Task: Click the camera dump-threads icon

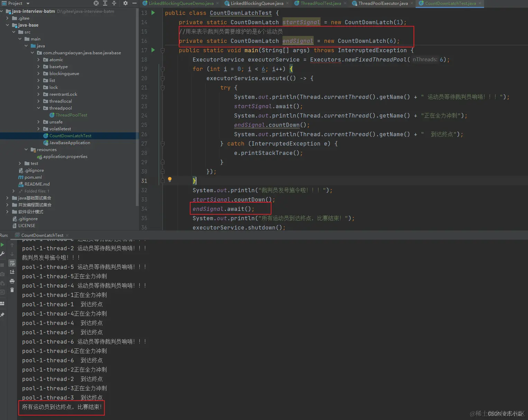Action: tap(2, 274)
